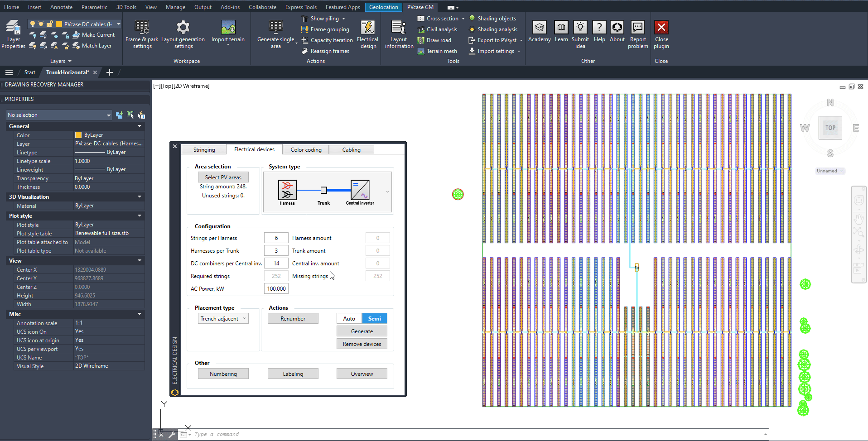
Task: Open Layout generation settings gear
Action: 183,34
